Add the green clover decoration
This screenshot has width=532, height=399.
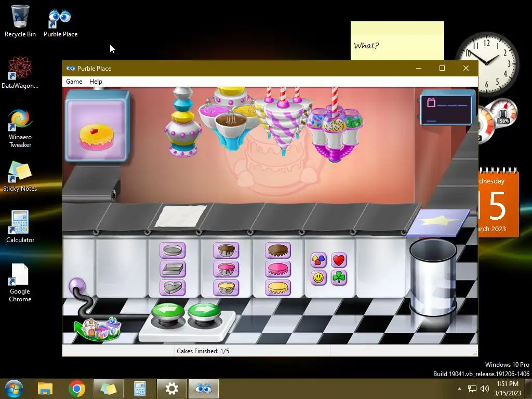point(339,278)
